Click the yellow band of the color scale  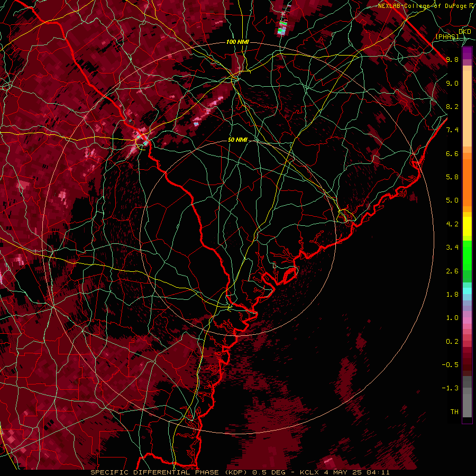[x=467, y=226]
